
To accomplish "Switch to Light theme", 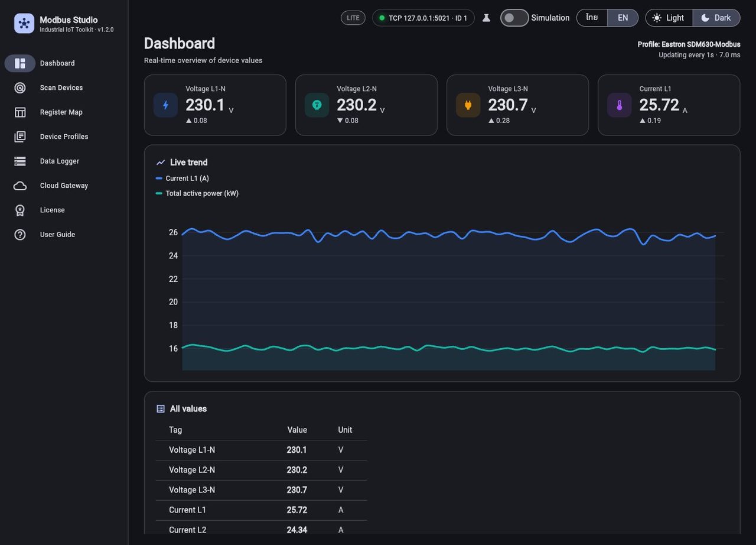I will point(669,18).
